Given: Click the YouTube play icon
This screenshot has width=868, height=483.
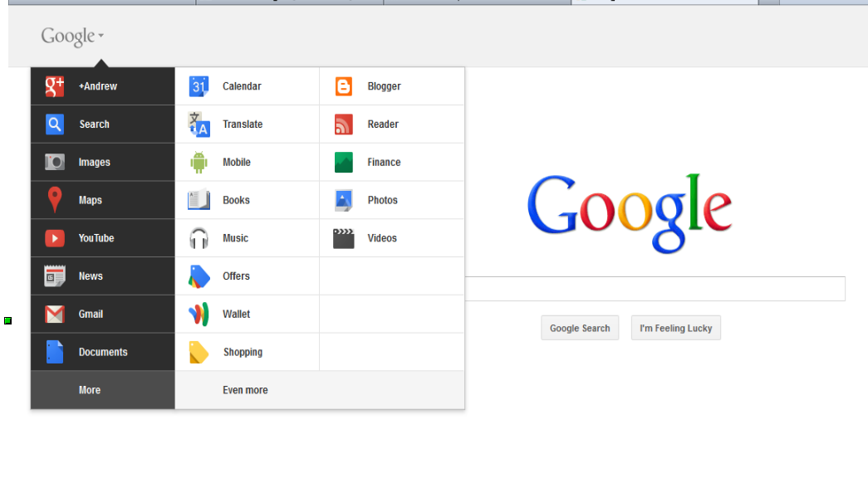Looking at the screenshot, I should [54, 238].
